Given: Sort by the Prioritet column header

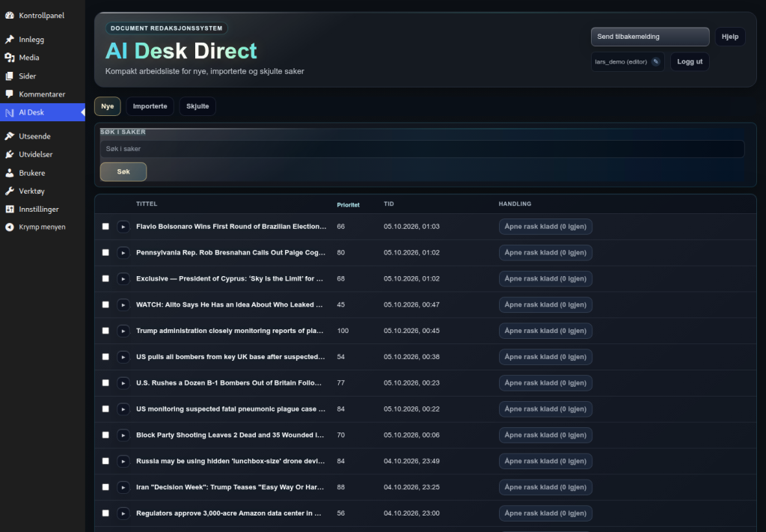Looking at the screenshot, I should 348,205.
